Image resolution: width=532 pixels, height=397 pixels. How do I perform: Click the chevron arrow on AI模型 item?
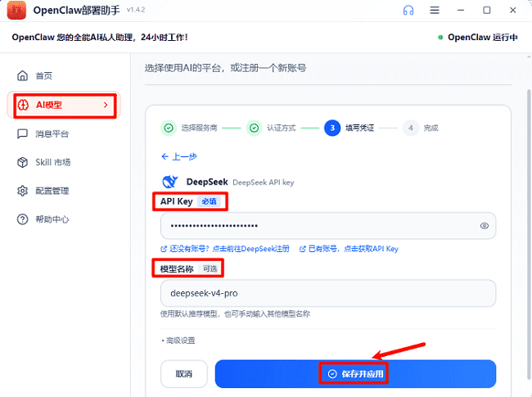106,106
